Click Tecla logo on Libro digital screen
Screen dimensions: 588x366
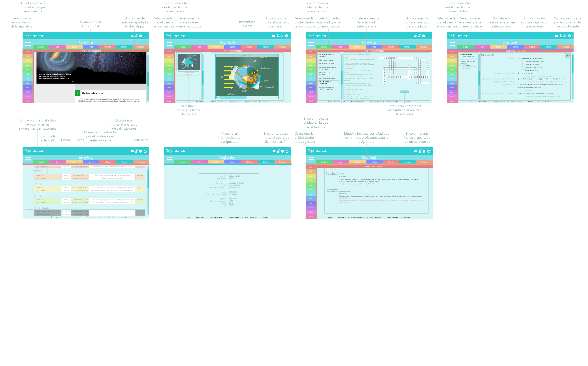28,35
